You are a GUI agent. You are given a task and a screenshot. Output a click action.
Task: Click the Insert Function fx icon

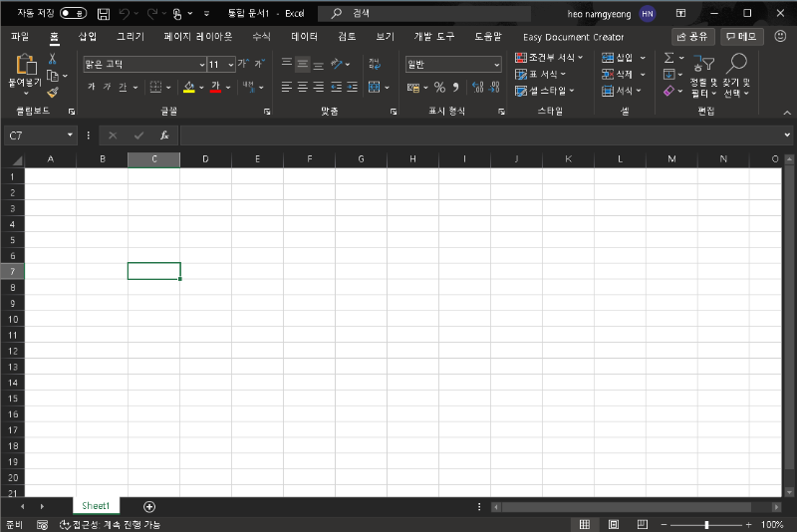tap(164, 135)
